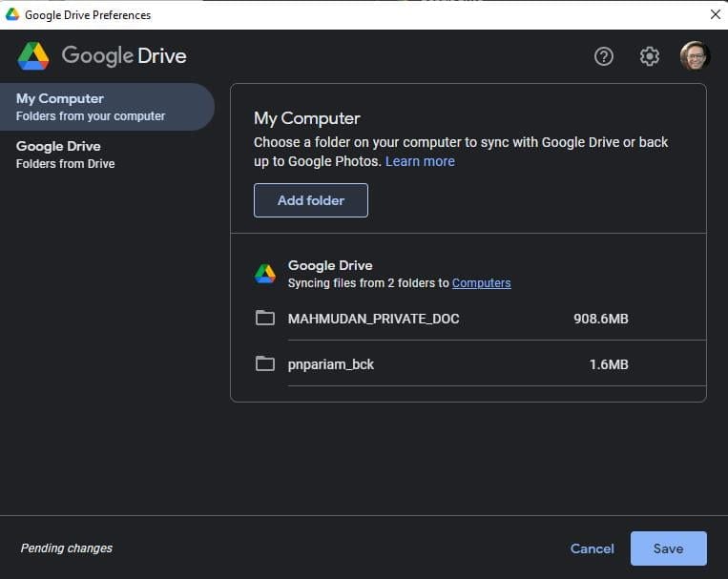728x579 pixels.
Task: Click the small Drive icon in title bar
Action: pyautogui.click(x=12, y=14)
